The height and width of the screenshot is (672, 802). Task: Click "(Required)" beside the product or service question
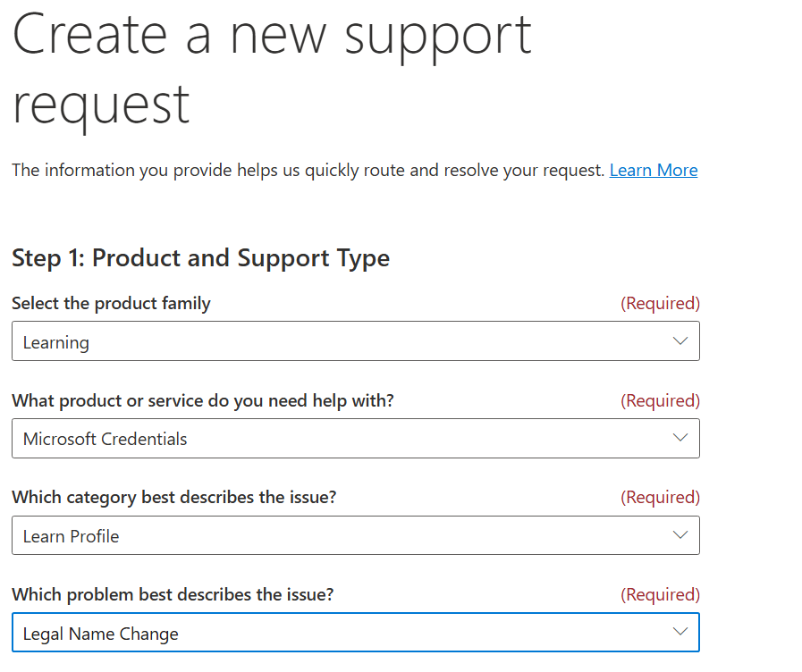[x=660, y=400]
